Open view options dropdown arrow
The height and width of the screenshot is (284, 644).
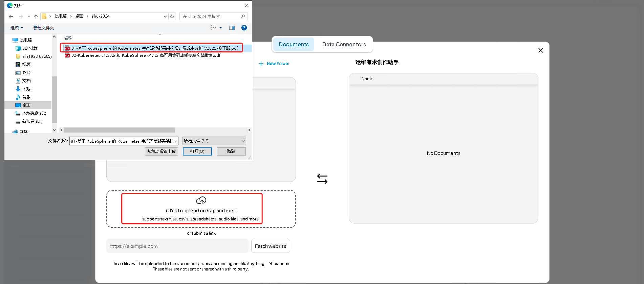(221, 28)
